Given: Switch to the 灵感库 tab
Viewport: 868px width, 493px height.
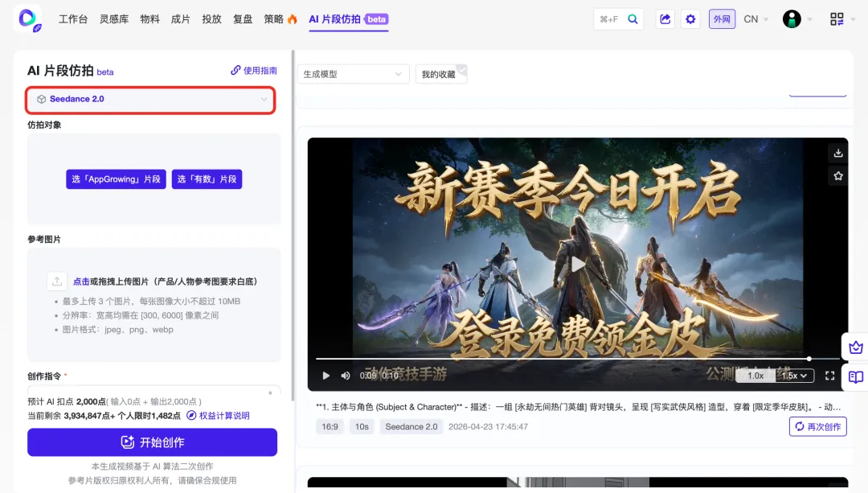Looking at the screenshot, I should pyautogui.click(x=114, y=19).
